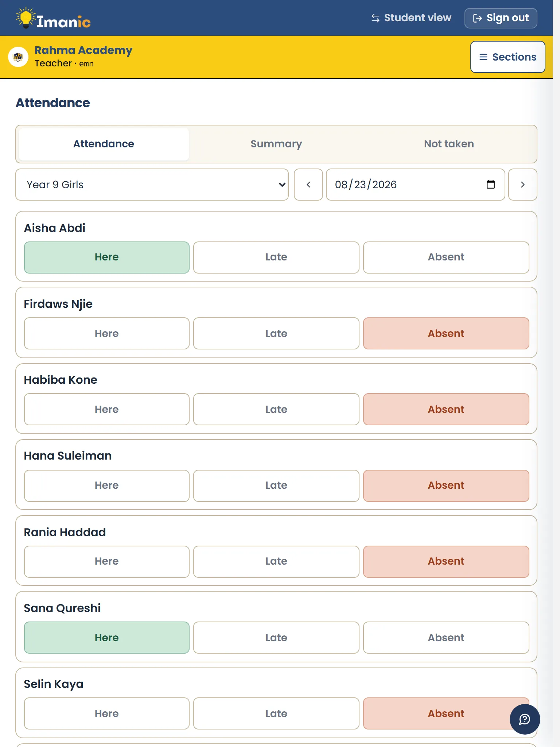Select the Not taken tab
Image resolution: width=560 pixels, height=747 pixels.
(x=449, y=144)
